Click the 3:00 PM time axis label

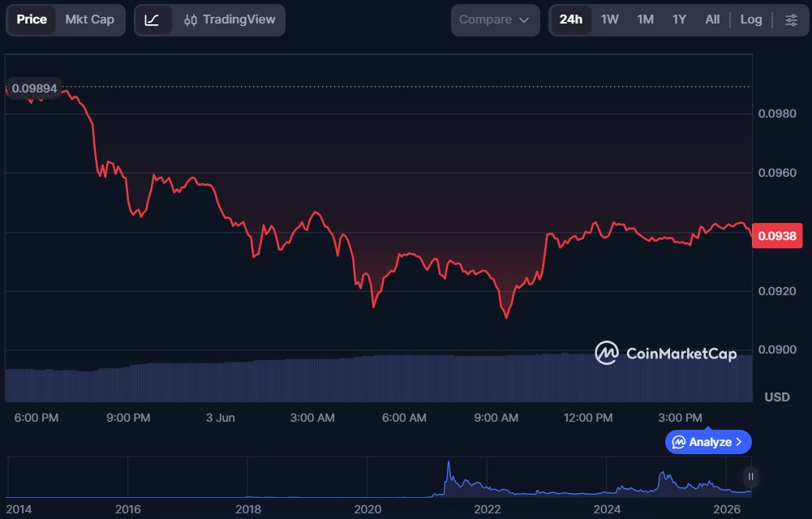click(680, 418)
